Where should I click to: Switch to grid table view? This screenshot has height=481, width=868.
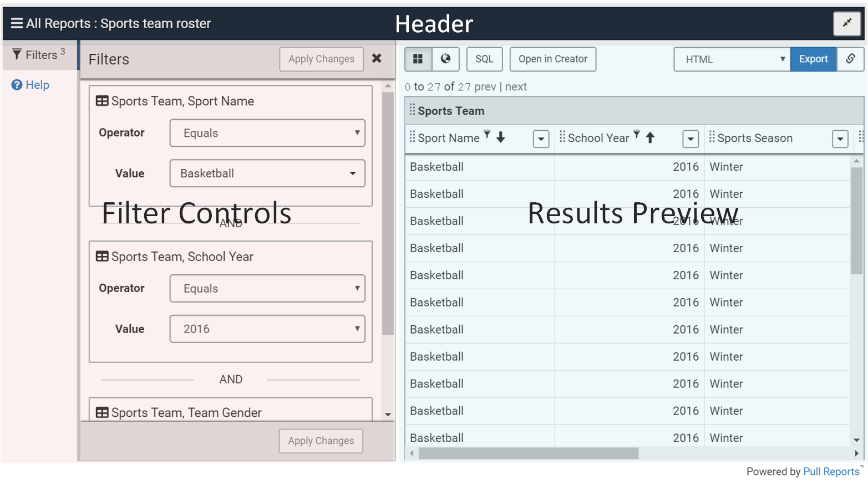(x=418, y=59)
